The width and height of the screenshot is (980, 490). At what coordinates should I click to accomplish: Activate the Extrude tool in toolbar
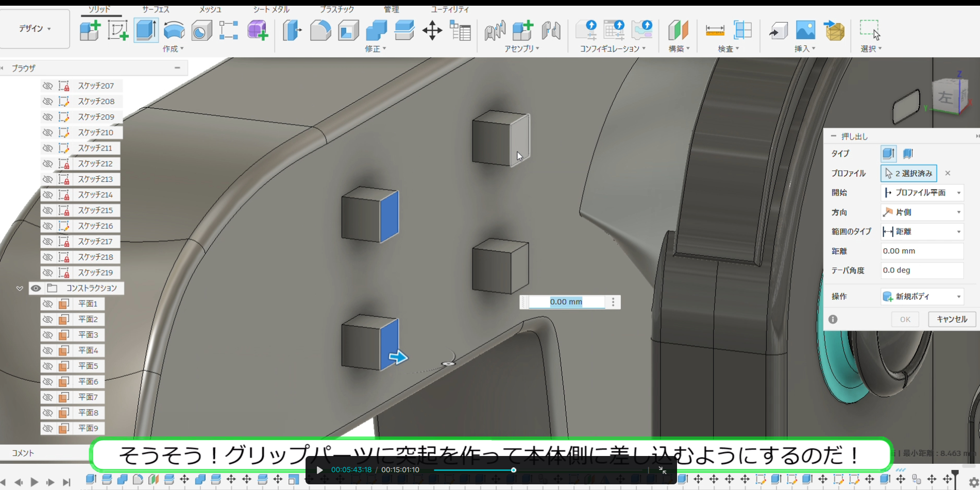tap(146, 30)
